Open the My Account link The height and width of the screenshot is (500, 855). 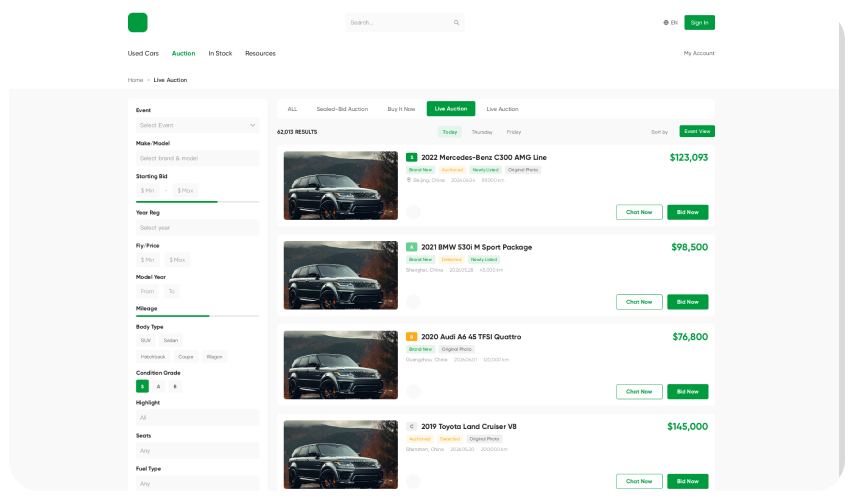pos(699,53)
